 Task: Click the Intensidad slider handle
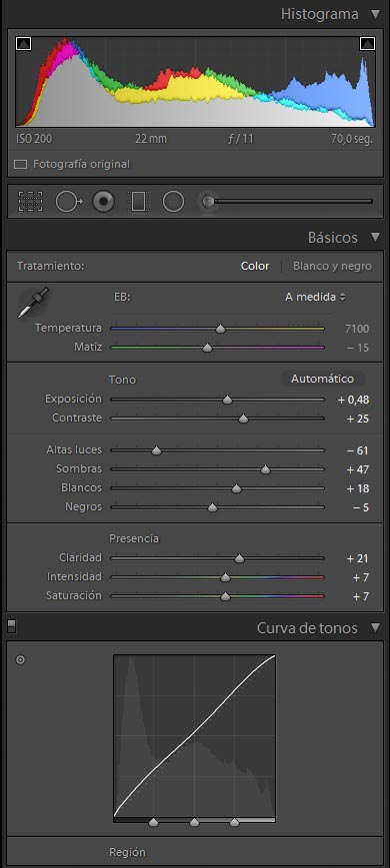[225, 577]
